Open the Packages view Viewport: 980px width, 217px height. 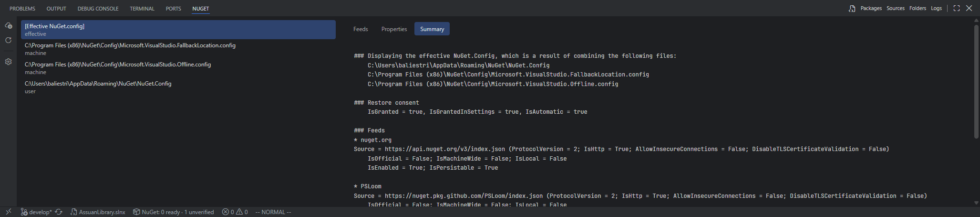coord(871,9)
